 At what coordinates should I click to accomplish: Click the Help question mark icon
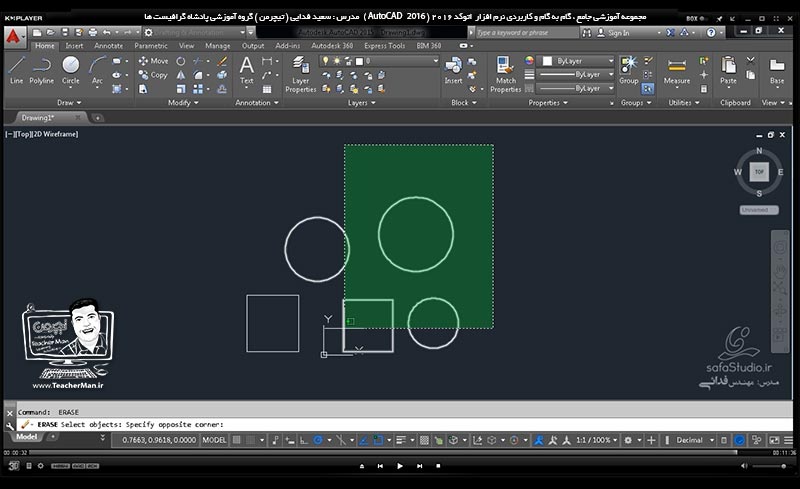pyautogui.click(x=711, y=32)
